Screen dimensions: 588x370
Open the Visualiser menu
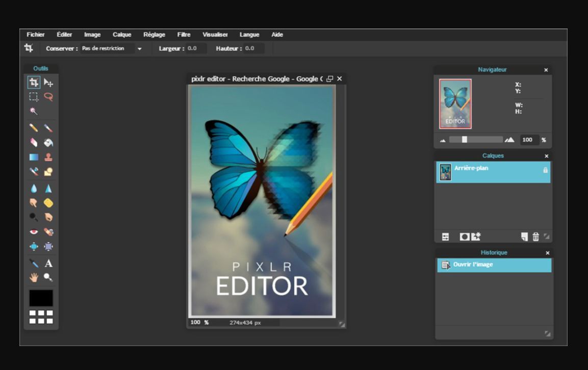click(215, 35)
